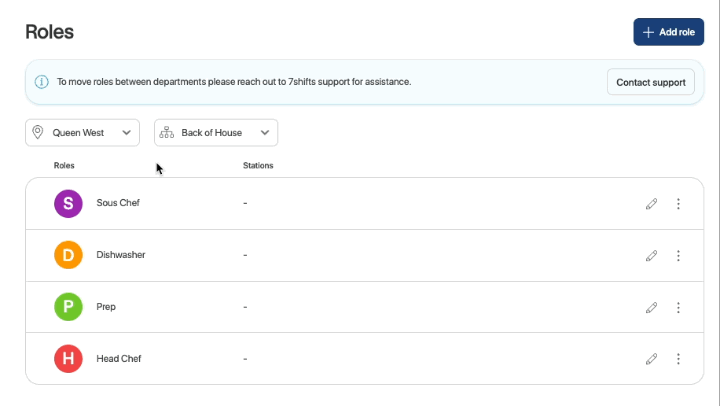This screenshot has height=406, width=720.
Task: Click the pencil edit icon for Sous Chef
Action: (651, 204)
